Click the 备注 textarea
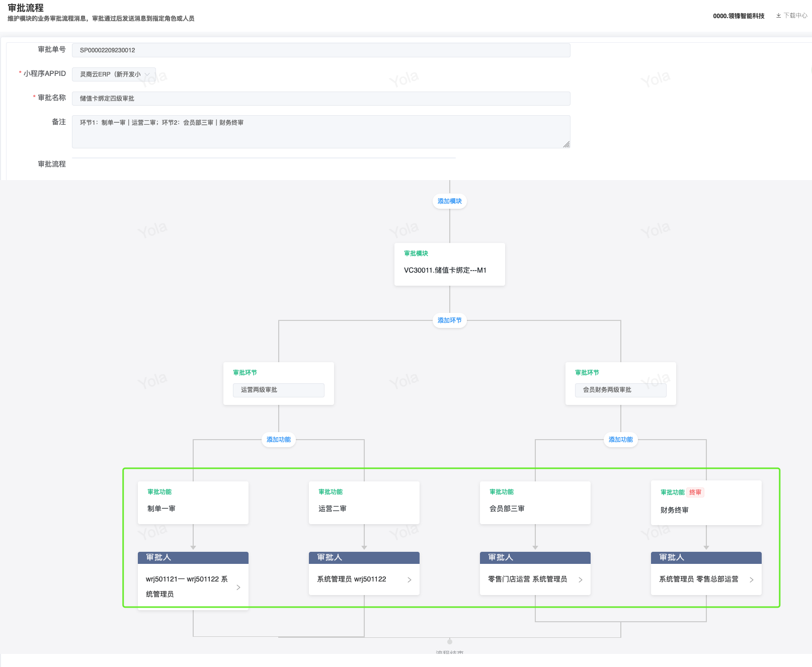The image size is (812, 667). tap(321, 132)
